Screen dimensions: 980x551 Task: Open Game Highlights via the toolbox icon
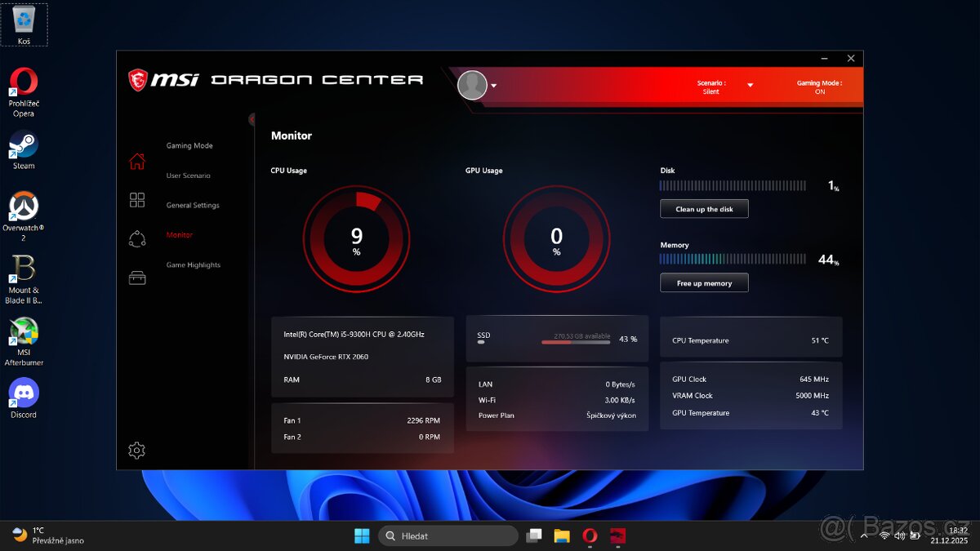[136, 277]
